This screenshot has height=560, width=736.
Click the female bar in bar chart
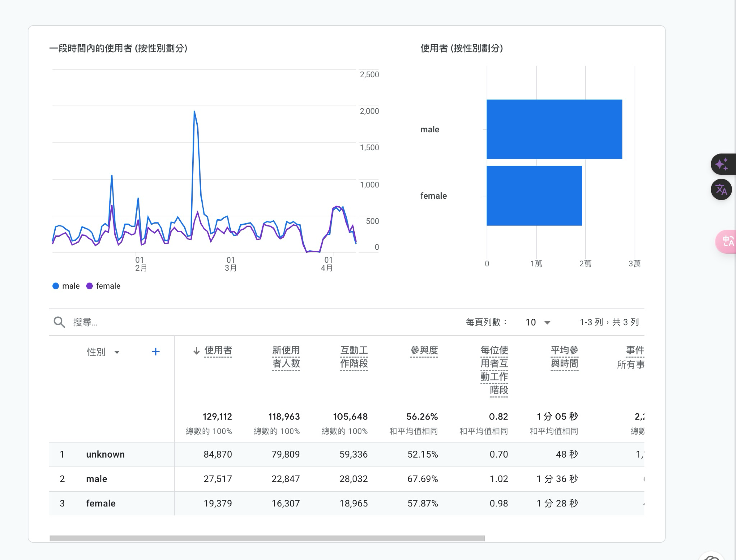tap(534, 196)
